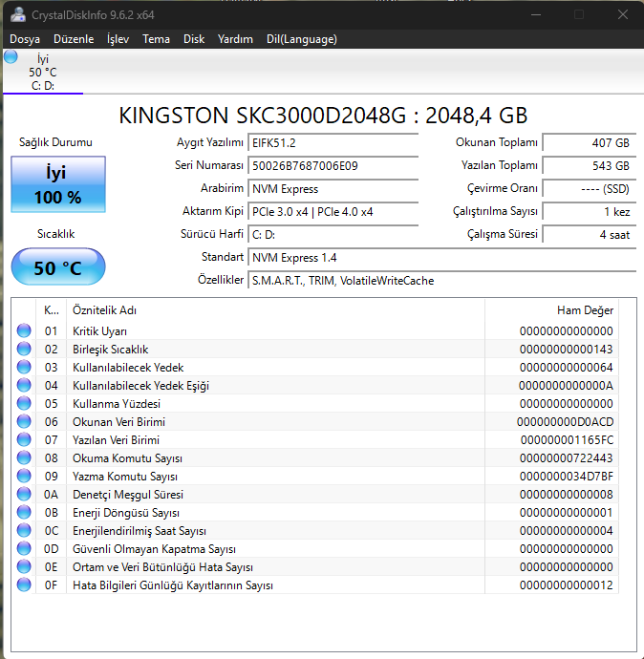Click the Aygıt Yazılımı firmware field
Screen dimensions: 644x659
(x=333, y=142)
